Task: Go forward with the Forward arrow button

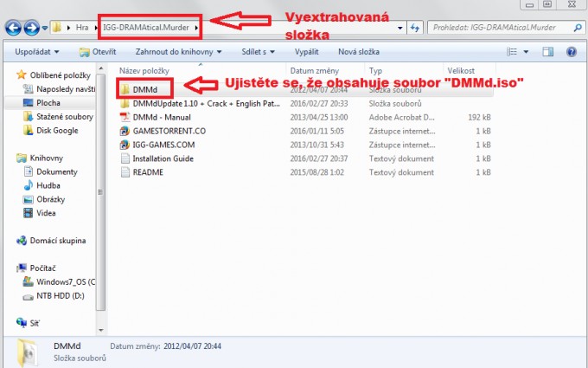Action: [x=32, y=28]
